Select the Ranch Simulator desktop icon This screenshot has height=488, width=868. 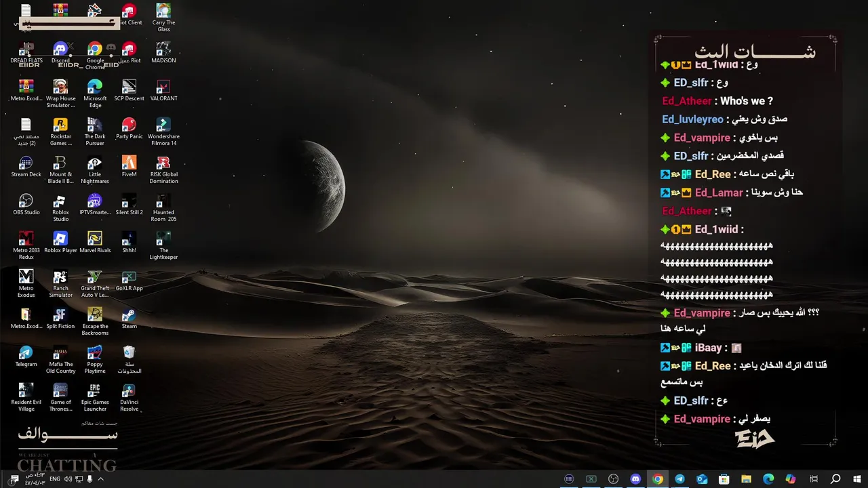tap(60, 283)
